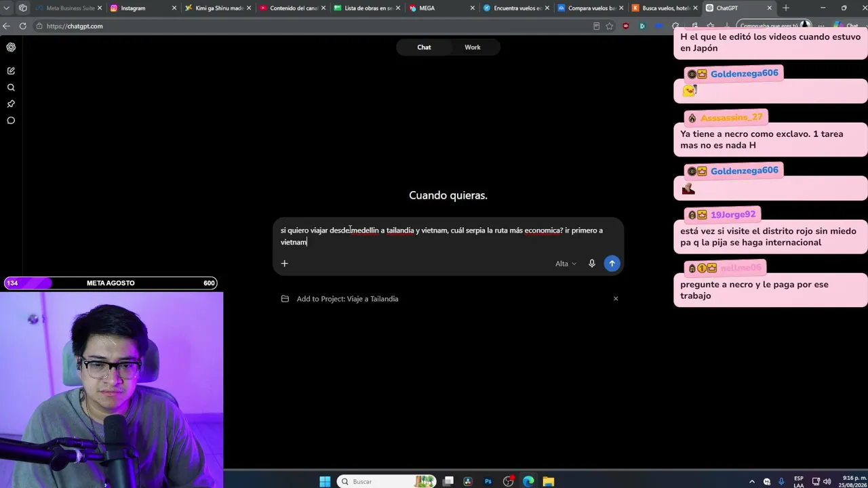This screenshot has height=488, width=868.
Task: Dismiss the Add to Project suggestion
Action: click(x=616, y=298)
